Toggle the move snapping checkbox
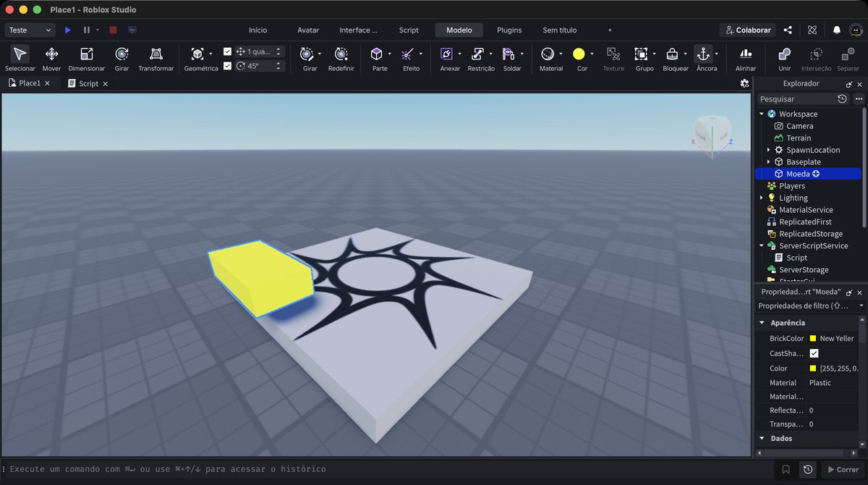Image resolution: width=868 pixels, height=485 pixels. coord(228,51)
